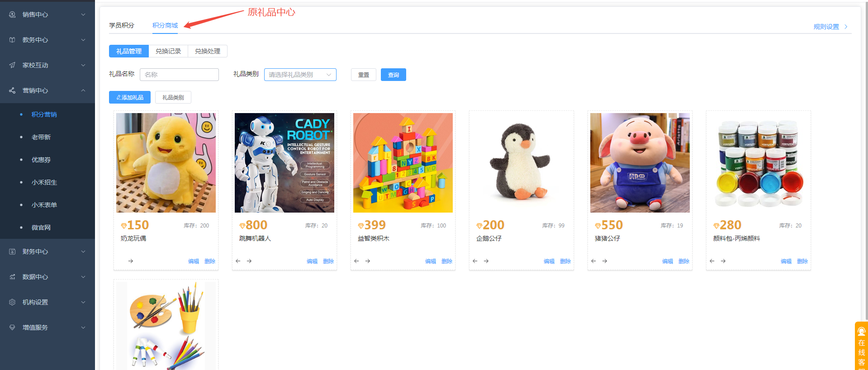Screen dimensions: 868x370
Task: Expand the 财务中心 menu section
Action: click(x=47, y=251)
